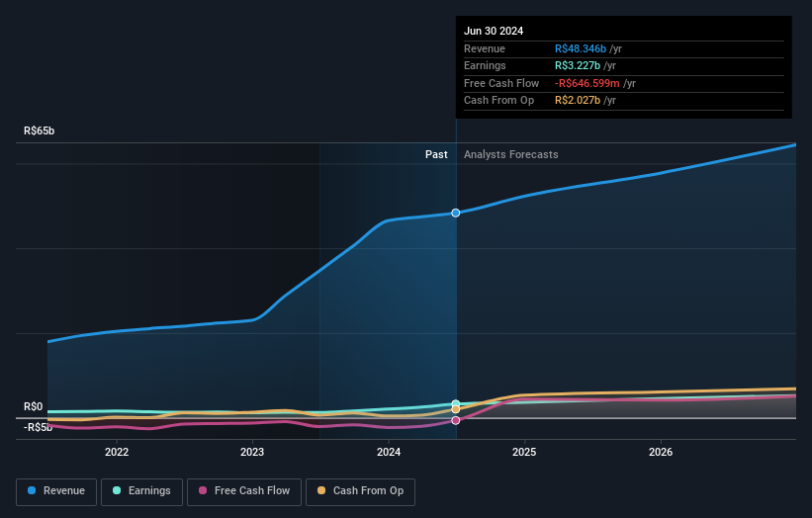Click the Earnings row label in tooltip
This screenshot has width=812, height=518.
click(485, 65)
